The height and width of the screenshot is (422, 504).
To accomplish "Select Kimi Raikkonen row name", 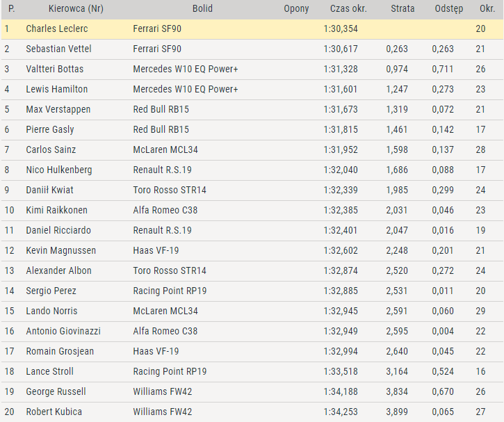I will coord(56,210).
